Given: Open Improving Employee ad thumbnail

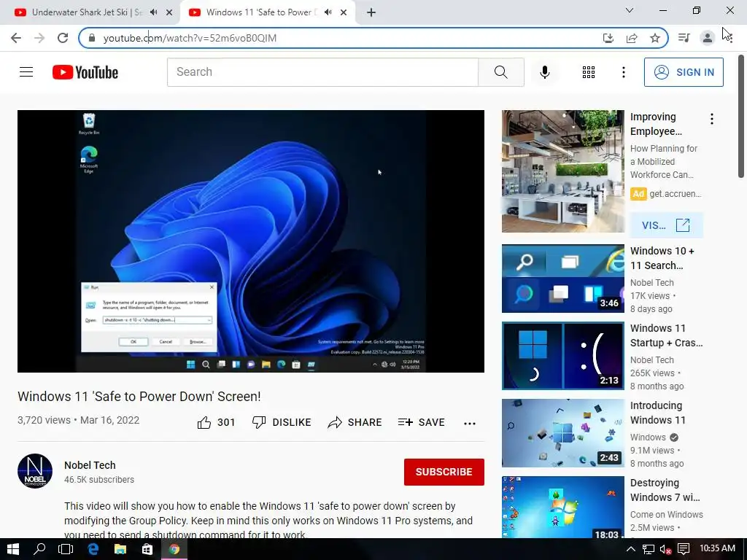Looking at the screenshot, I should click(x=562, y=171).
